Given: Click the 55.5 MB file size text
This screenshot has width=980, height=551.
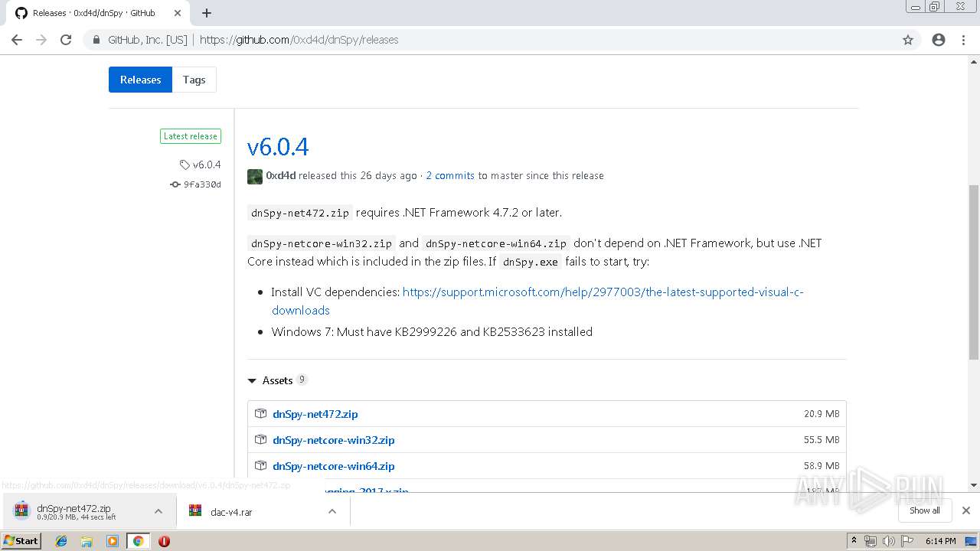Looking at the screenshot, I should tap(822, 440).
